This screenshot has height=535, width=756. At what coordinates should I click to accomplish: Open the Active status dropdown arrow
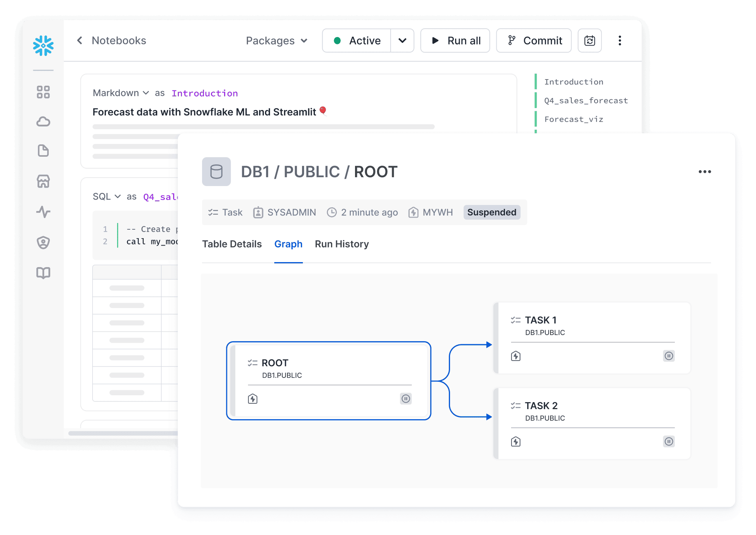(x=402, y=41)
